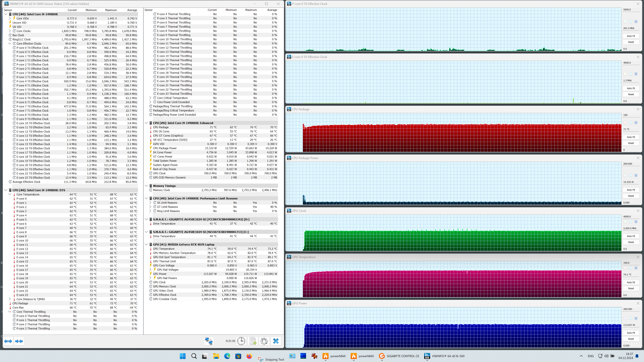Expand the GT Limit Reasons row

click(150, 207)
